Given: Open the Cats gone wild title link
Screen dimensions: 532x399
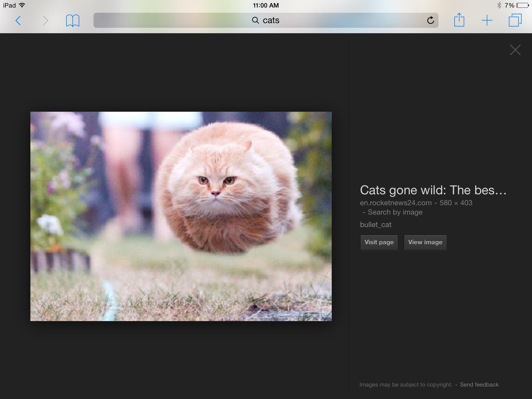Looking at the screenshot, I should pos(433,190).
